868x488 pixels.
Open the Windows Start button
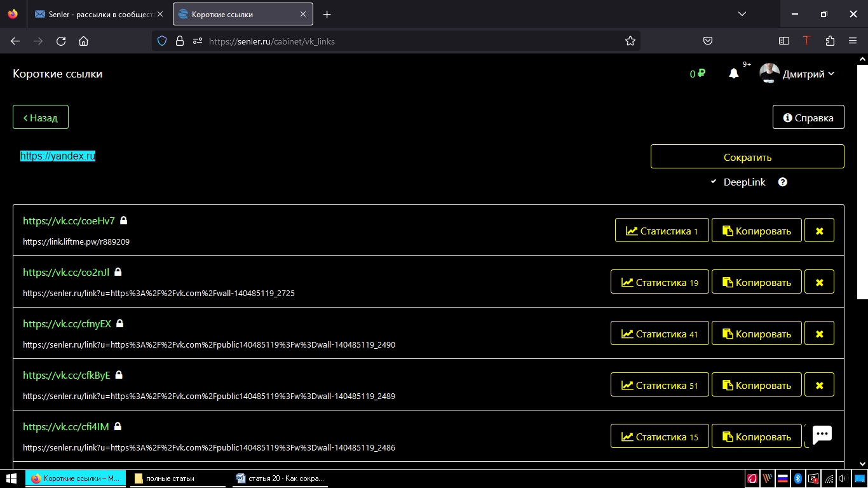(11, 478)
